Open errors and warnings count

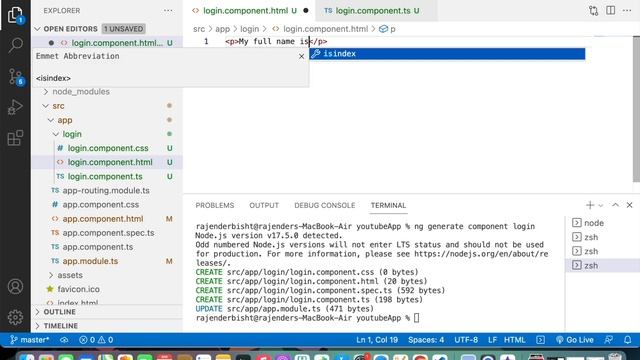click(96, 340)
